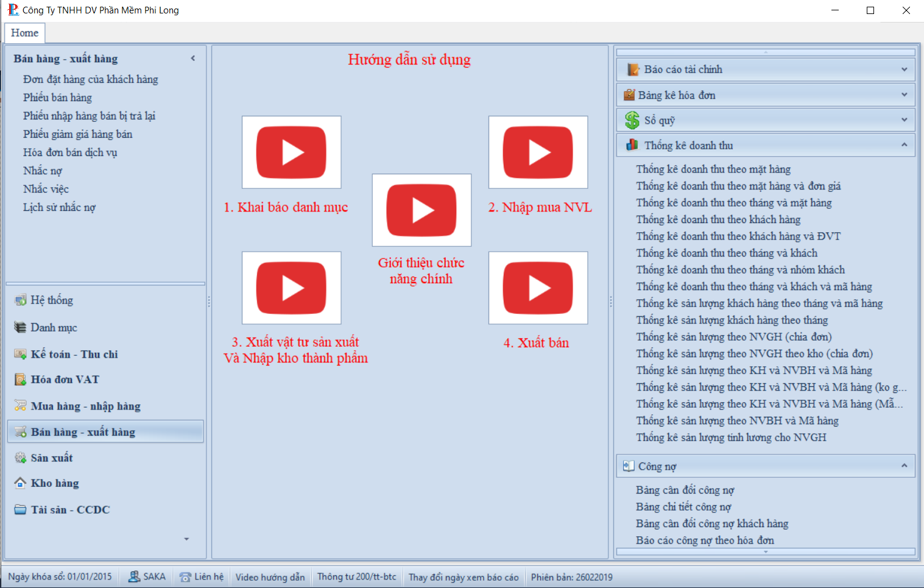Open Đơn đặt hàng của khách hàng

[x=91, y=79]
